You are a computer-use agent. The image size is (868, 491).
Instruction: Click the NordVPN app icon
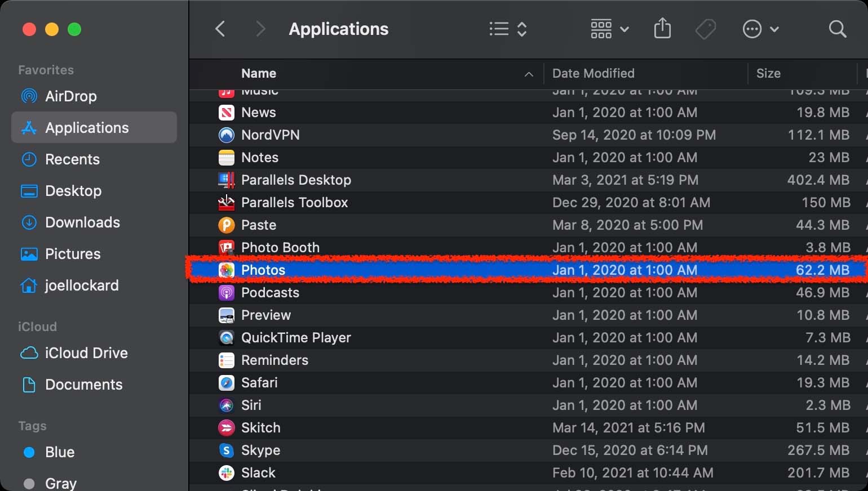tap(226, 135)
